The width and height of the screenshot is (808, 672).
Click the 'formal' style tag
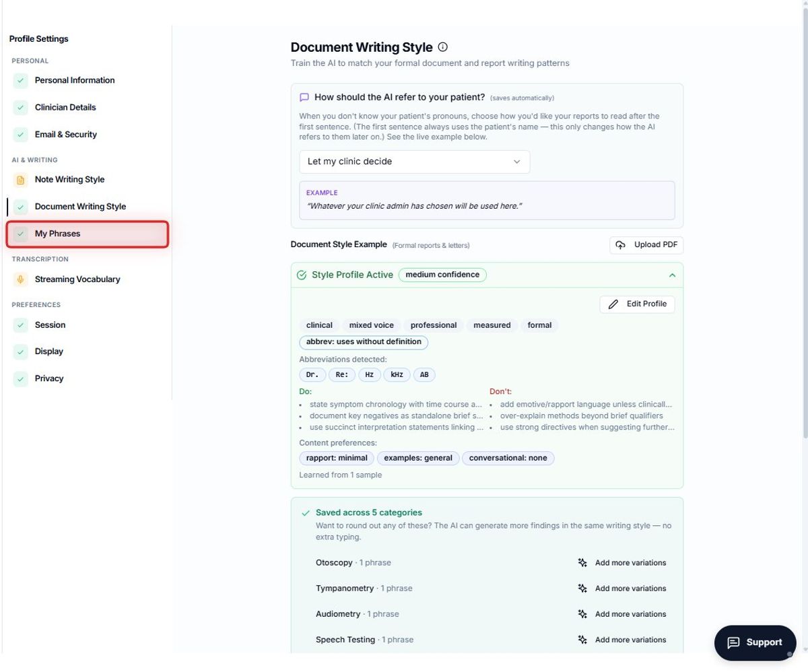point(539,325)
